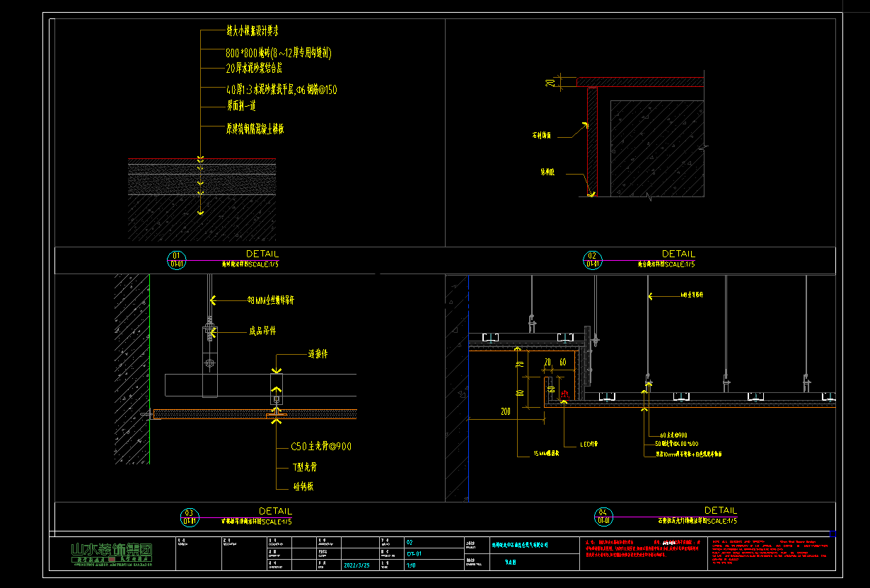This screenshot has height=588, width=870.
Task: Select the 20 dimension text in detail 02
Action: click(550, 82)
